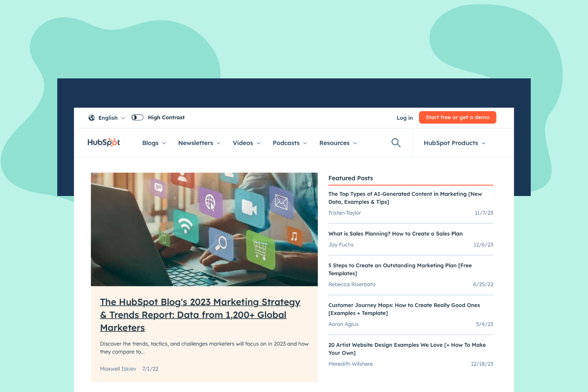
Task: Open the Resources menu
Action: pyautogui.click(x=338, y=143)
